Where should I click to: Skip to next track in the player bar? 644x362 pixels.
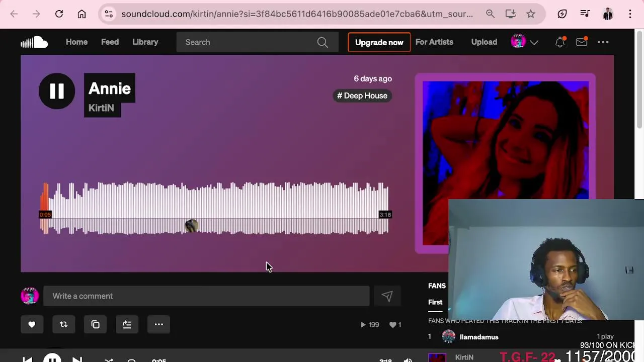77,359
